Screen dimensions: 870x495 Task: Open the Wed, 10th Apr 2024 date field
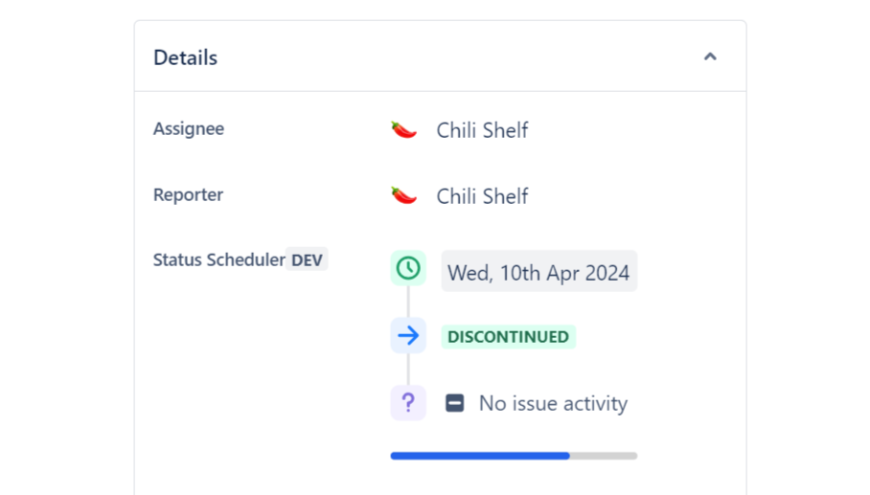[539, 272]
